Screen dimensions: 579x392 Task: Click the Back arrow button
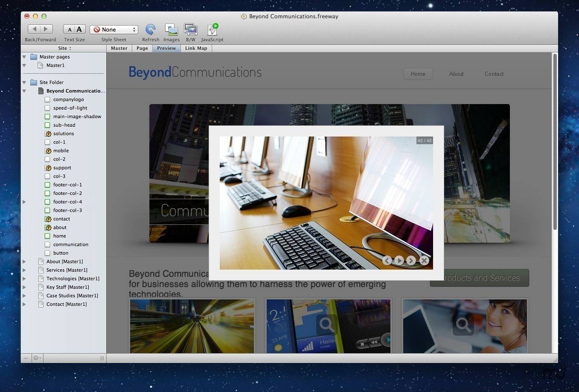[x=34, y=29]
